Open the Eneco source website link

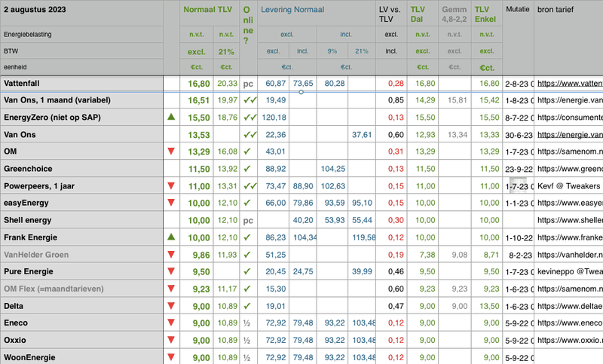pos(569,323)
